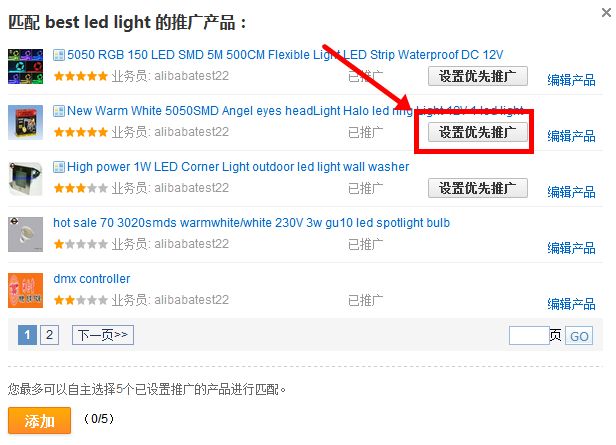The width and height of the screenshot is (616, 445).
Task: Set priority promotion for LED Corner Light
Action: [478, 188]
